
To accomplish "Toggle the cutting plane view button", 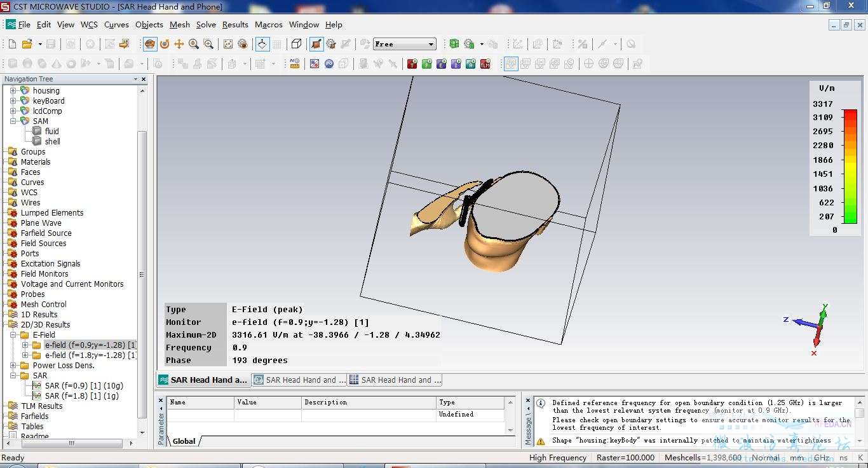I will 316,44.
